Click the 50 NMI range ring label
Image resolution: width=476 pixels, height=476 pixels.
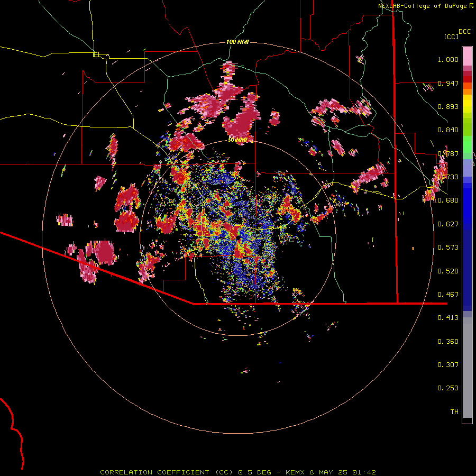tap(237, 140)
